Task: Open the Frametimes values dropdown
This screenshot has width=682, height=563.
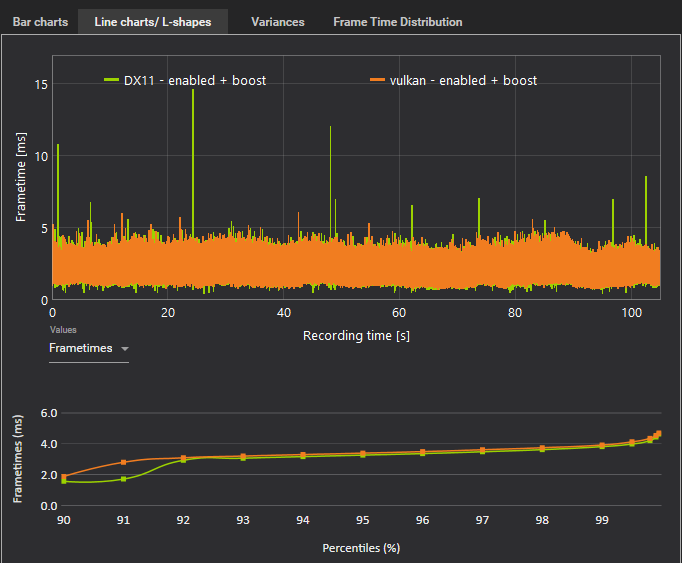Action: tap(89, 349)
